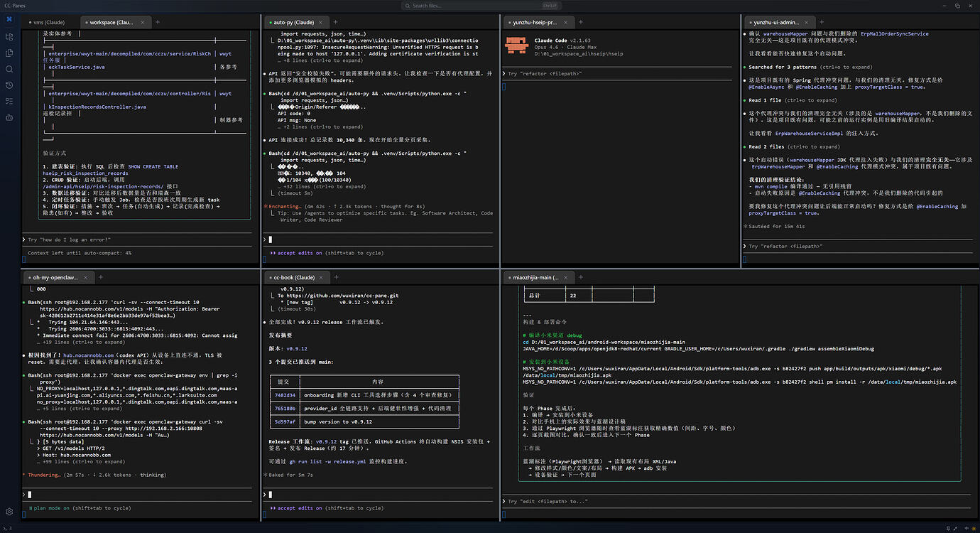
Task: Add new tab beside cc-book tab
Action: point(337,277)
